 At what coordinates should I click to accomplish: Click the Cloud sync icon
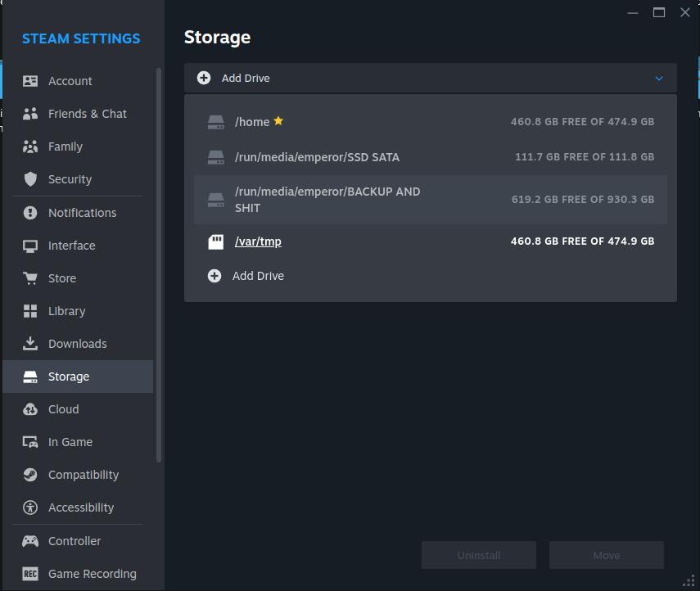(30, 409)
